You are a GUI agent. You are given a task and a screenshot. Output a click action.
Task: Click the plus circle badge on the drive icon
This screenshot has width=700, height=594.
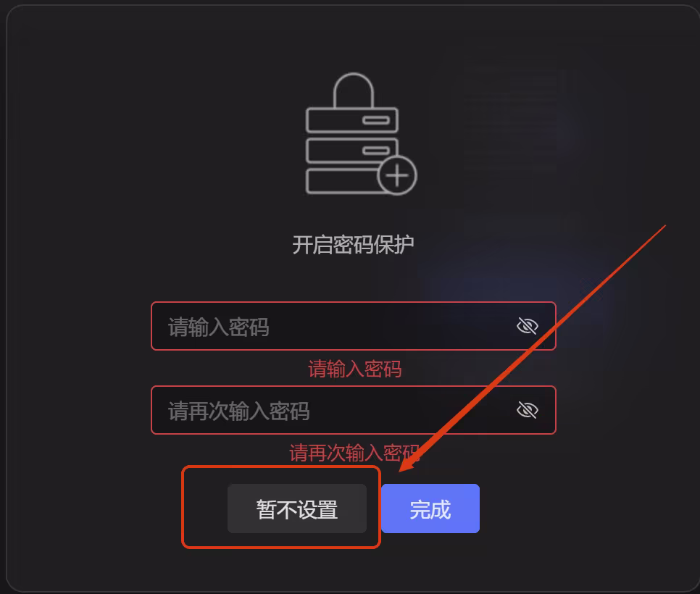[x=397, y=175]
